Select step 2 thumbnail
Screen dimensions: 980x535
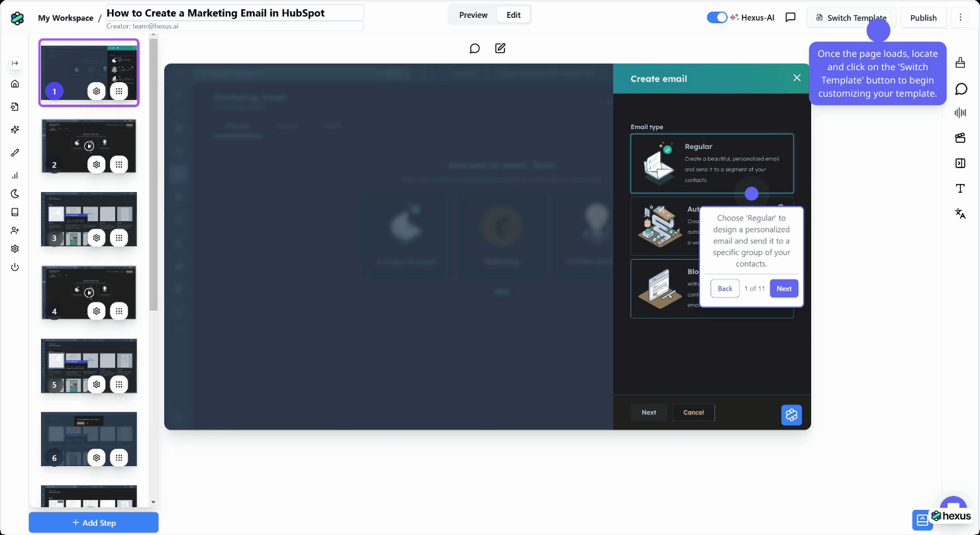[89, 146]
